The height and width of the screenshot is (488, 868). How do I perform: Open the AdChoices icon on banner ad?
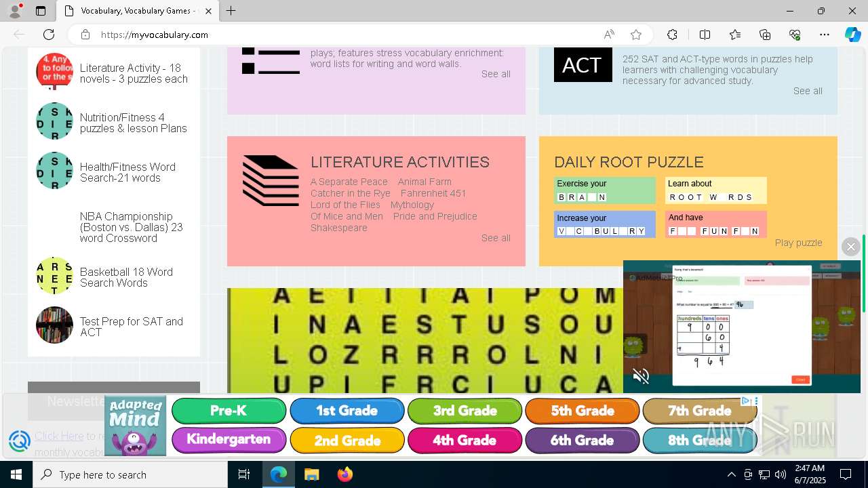pos(745,401)
